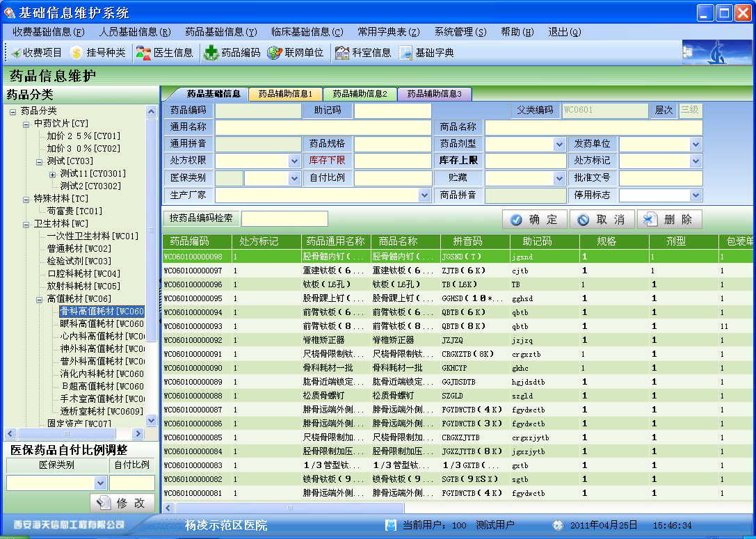
Task: Click the 退出 menu item
Action: (565, 32)
